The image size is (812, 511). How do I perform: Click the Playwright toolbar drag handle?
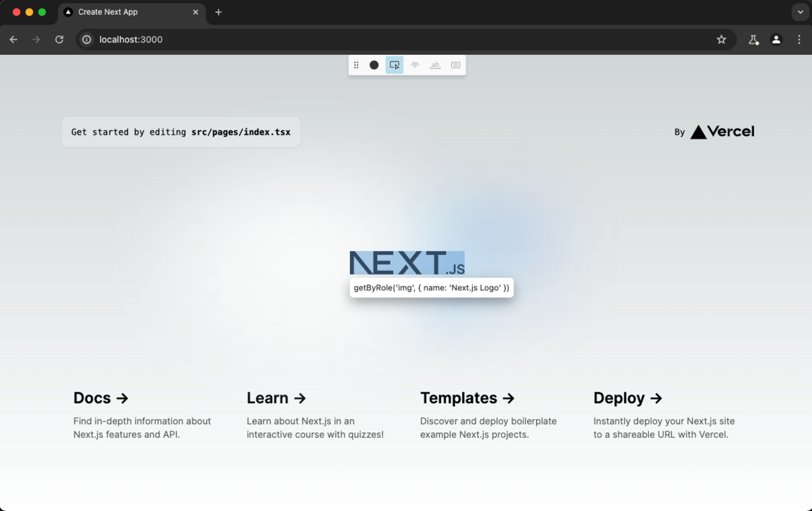tap(357, 65)
